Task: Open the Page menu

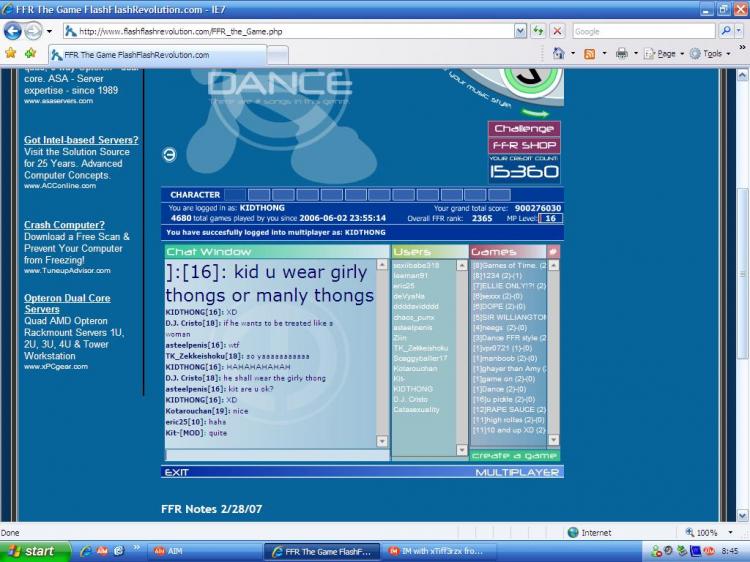Action: click(x=664, y=54)
